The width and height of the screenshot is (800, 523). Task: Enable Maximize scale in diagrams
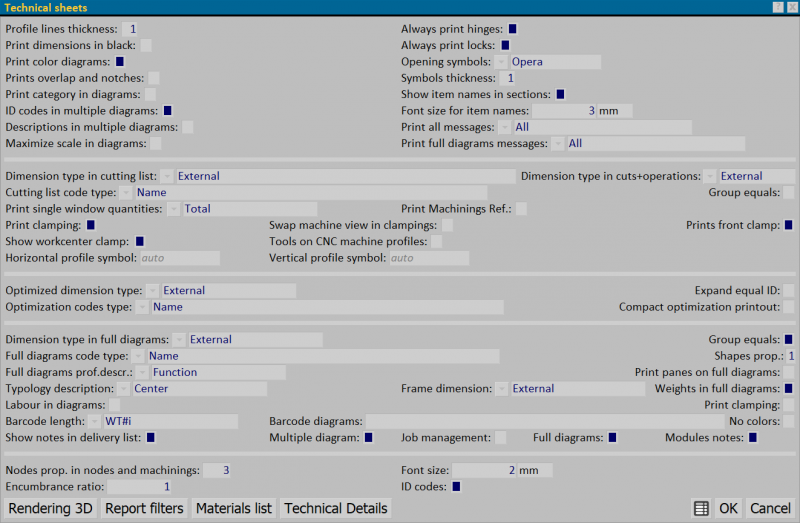click(x=156, y=143)
